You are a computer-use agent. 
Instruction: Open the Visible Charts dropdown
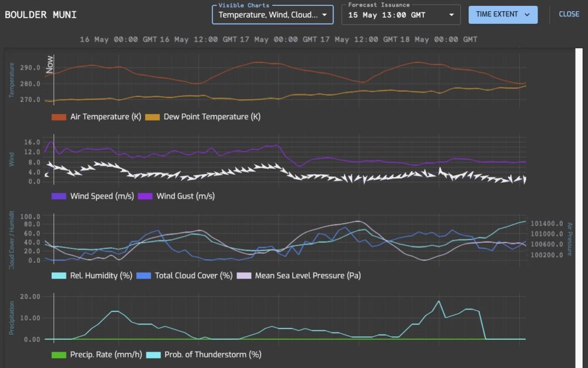click(273, 15)
